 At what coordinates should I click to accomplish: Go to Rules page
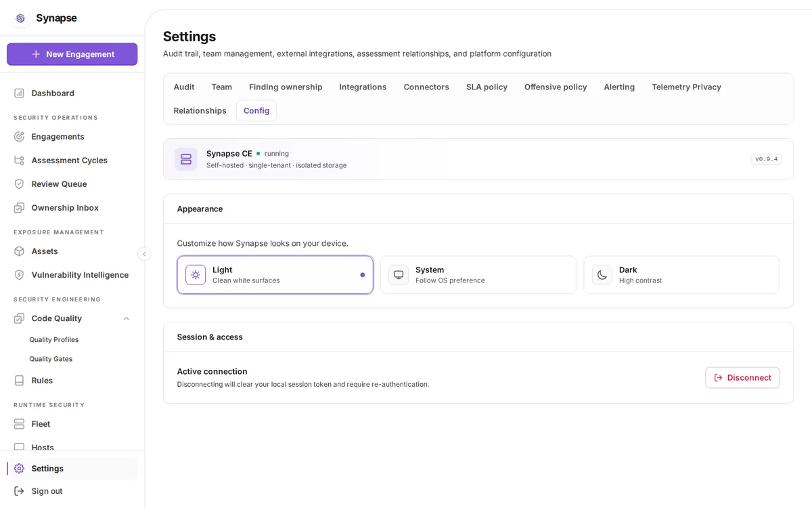pos(72,380)
